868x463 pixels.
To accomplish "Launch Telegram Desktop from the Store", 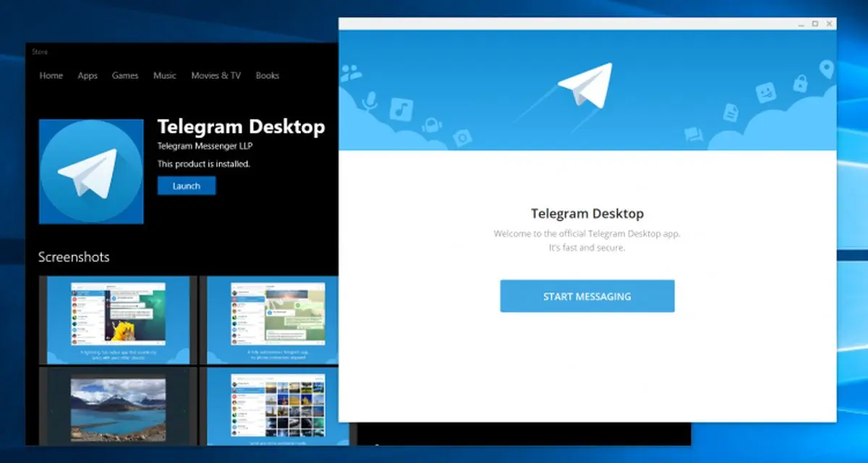I will tap(187, 186).
